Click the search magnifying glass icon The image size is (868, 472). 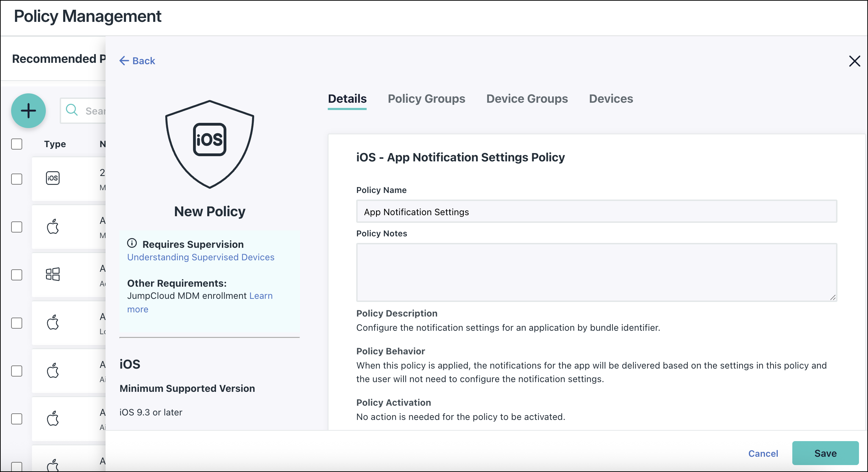[x=72, y=110]
